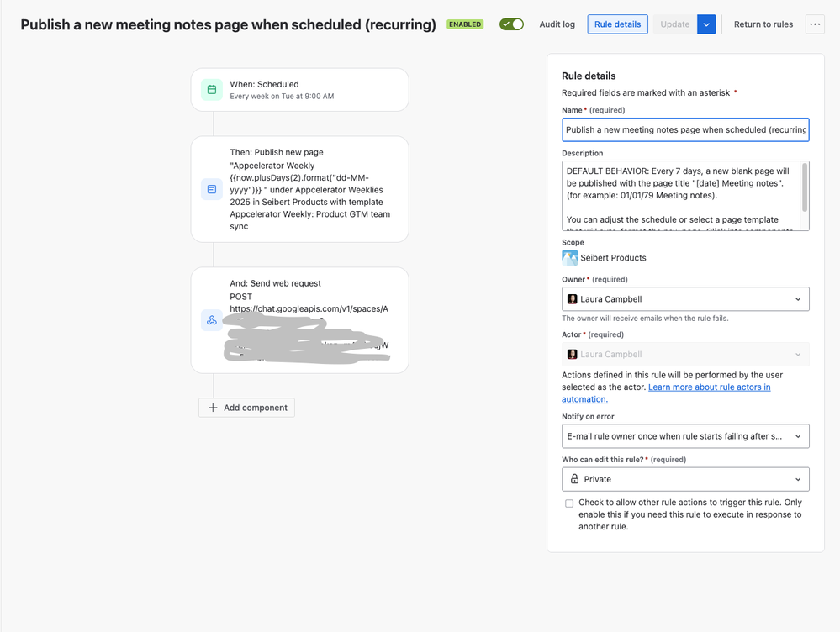Click the Scheduled trigger calendar icon
840x632 pixels.
click(212, 89)
